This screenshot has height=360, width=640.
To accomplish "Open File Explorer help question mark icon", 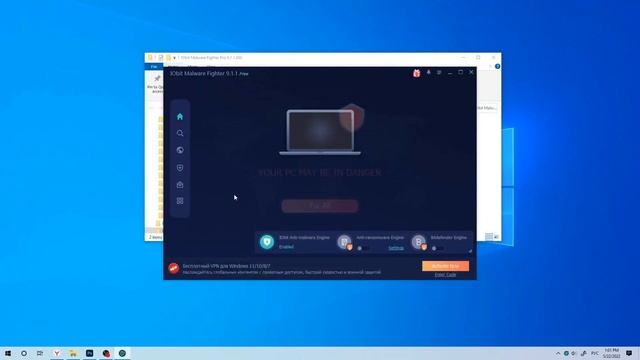I will [x=497, y=67].
